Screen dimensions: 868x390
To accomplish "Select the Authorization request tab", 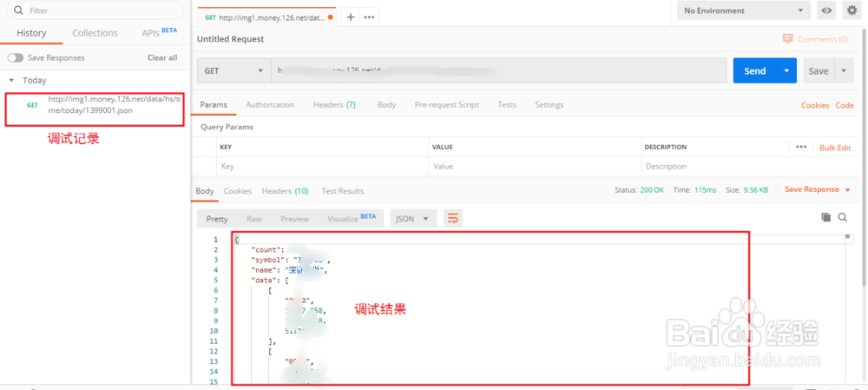I will [270, 105].
